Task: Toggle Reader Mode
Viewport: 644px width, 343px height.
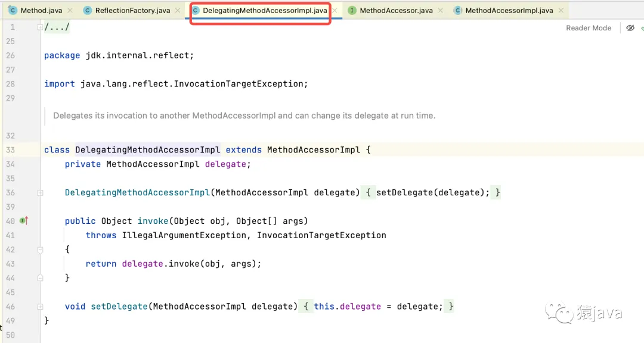Action: (x=589, y=28)
